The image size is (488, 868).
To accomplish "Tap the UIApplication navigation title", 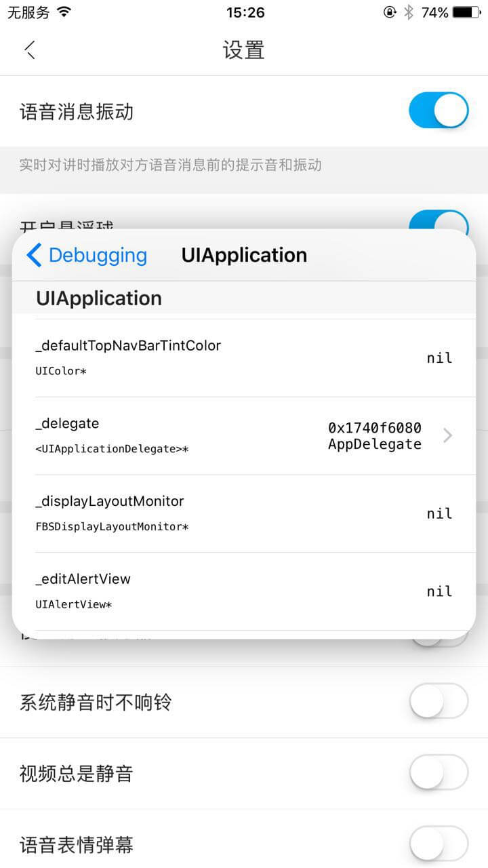I will [244, 255].
